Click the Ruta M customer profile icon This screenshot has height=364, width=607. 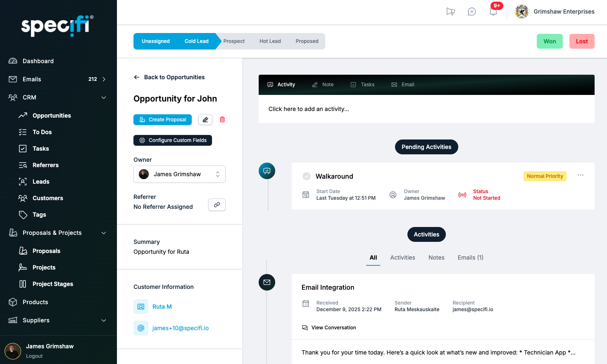(141, 307)
